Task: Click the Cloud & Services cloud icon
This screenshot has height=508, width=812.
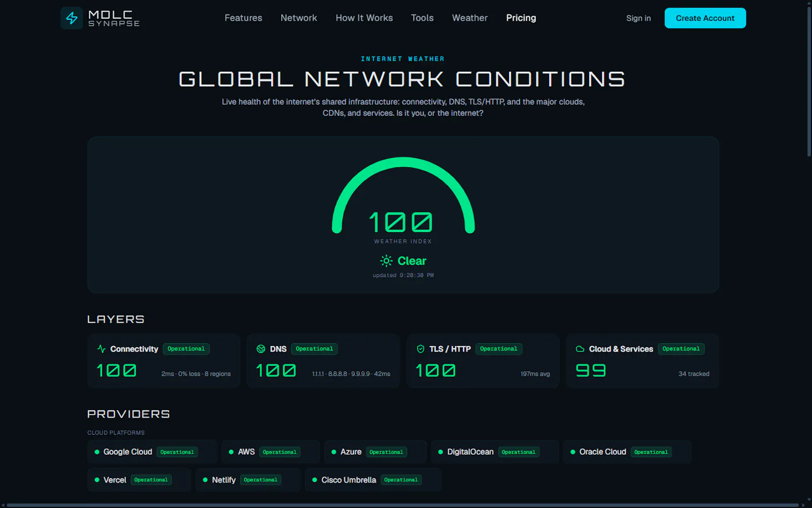Action: (x=580, y=349)
